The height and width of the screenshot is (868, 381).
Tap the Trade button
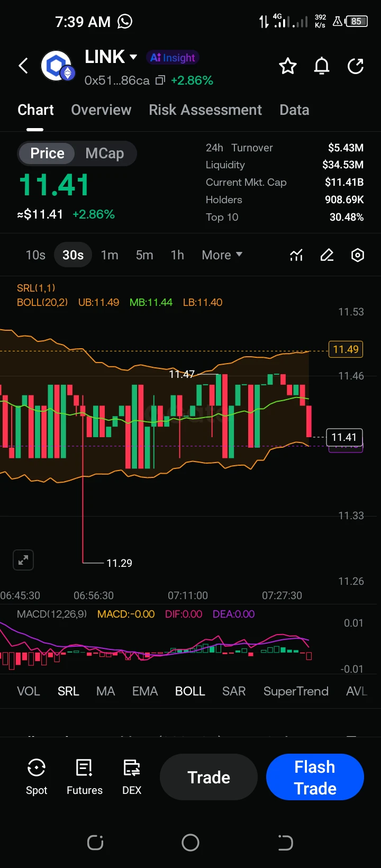click(208, 777)
